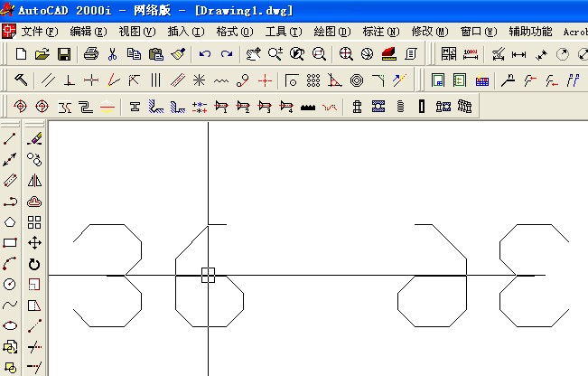Viewport: 588px width, 376px height.
Task: Click the concentric circles icon
Action: tap(357, 80)
